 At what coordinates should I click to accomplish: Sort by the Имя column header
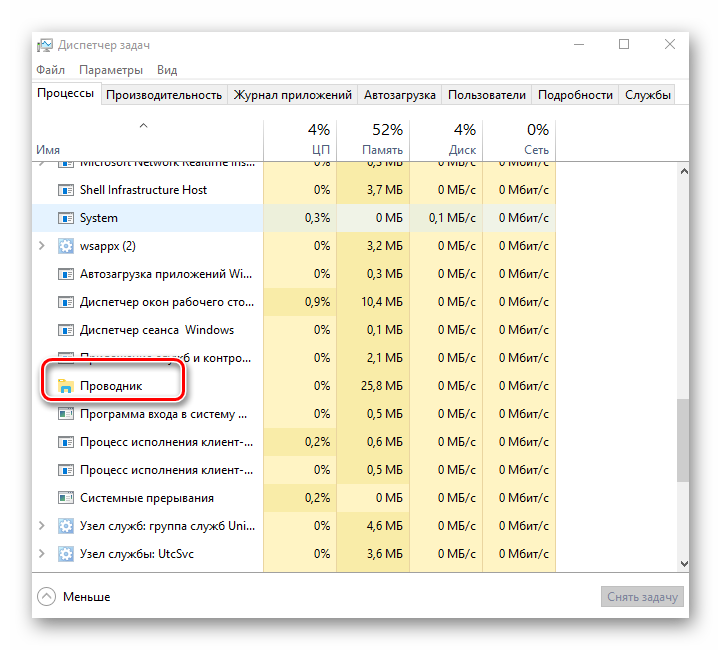148,140
